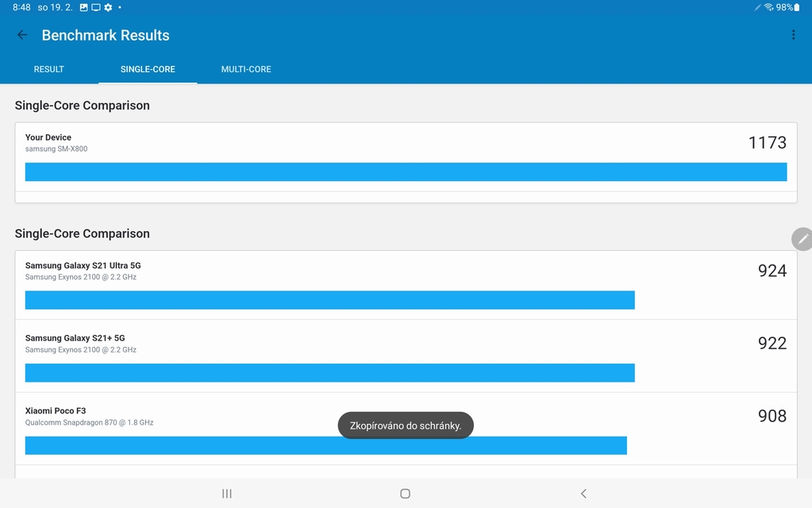812x508 pixels.
Task: Tap the Zkopírováno do schránky toast
Action: point(406,425)
